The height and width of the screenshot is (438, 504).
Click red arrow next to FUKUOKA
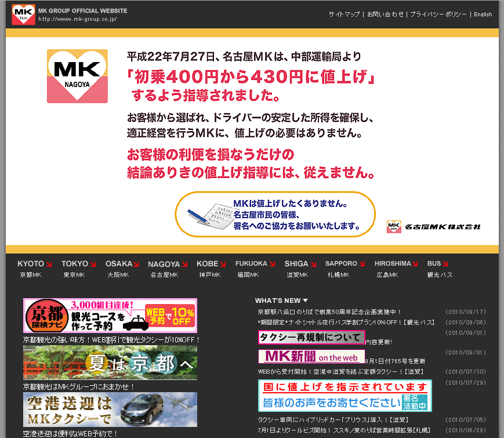point(272,264)
